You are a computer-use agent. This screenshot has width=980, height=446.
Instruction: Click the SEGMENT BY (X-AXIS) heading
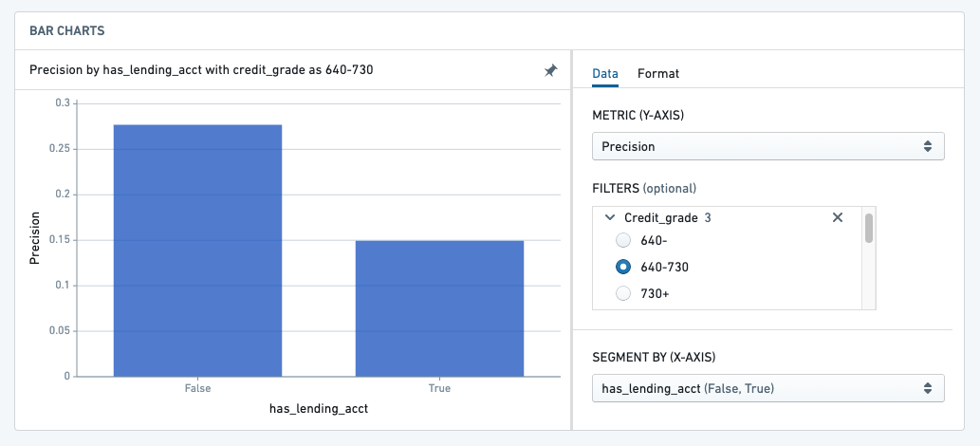point(654,357)
